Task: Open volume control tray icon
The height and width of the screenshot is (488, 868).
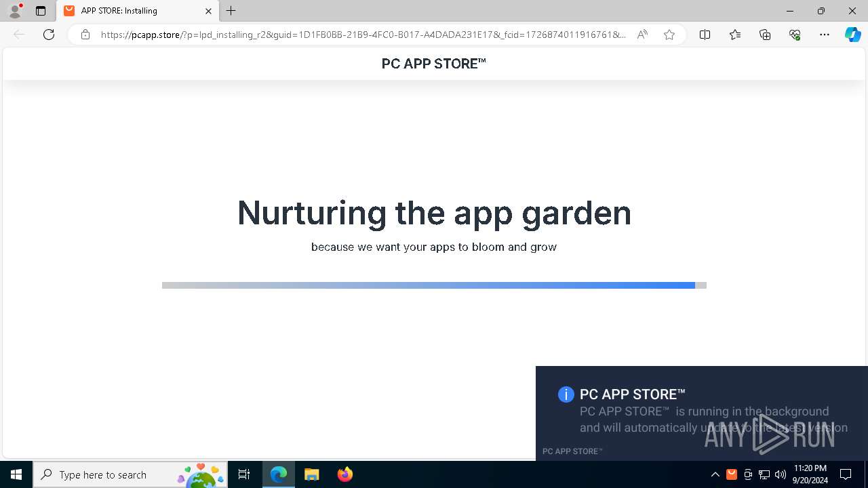Action: coord(781,474)
